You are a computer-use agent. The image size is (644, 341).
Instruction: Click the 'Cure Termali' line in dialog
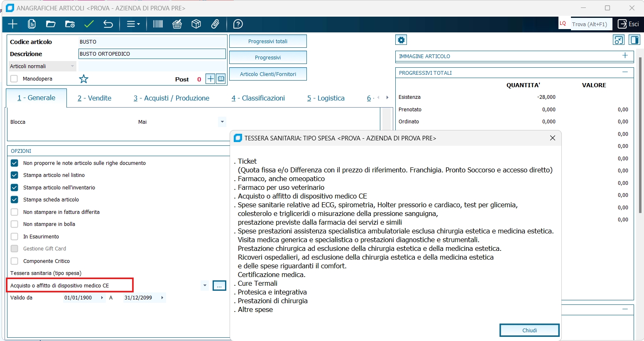[258, 283]
